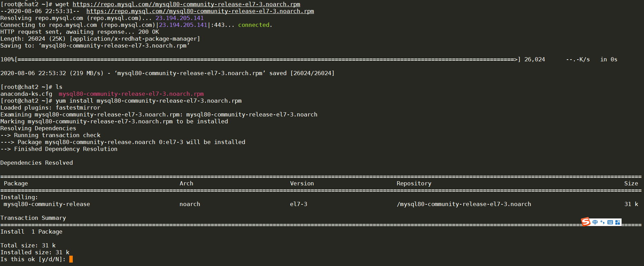
Task: Click anaconda-ks.cfg in ls output
Action: tap(26, 94)
